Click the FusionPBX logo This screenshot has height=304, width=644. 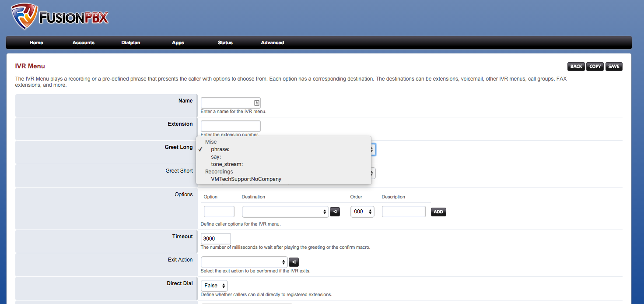tap(59, 17)
